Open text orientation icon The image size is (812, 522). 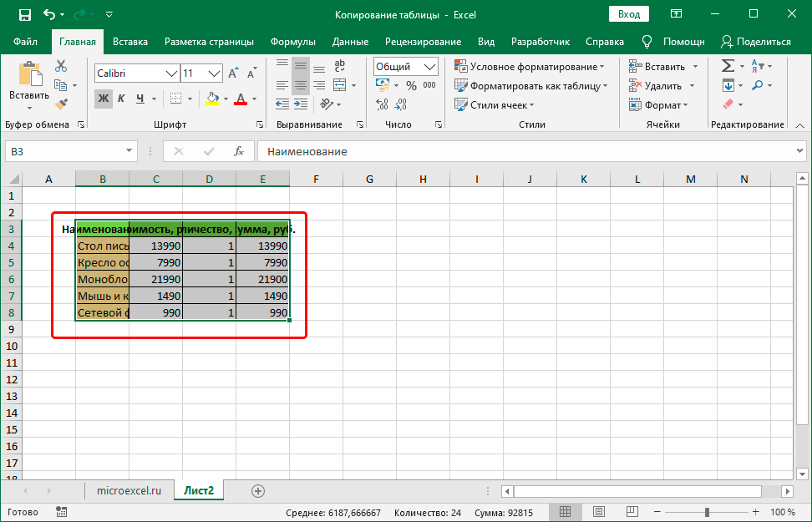coord(327,104)
